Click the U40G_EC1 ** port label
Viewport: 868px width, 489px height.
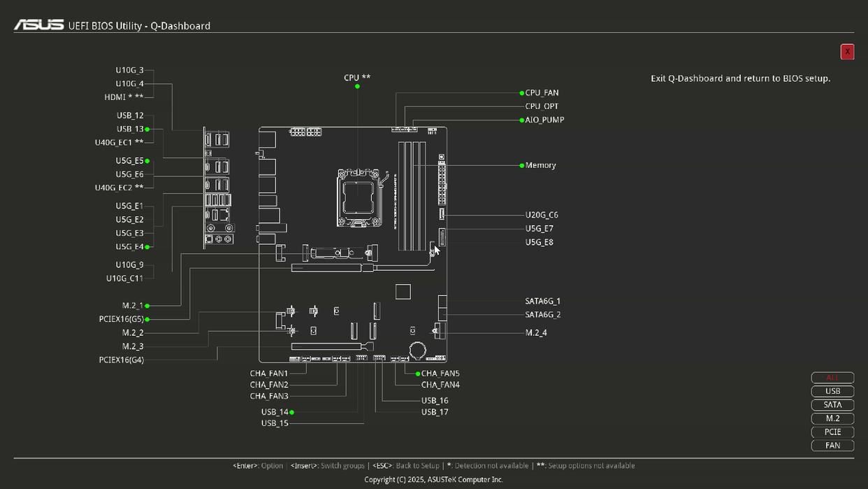point(119,143)
